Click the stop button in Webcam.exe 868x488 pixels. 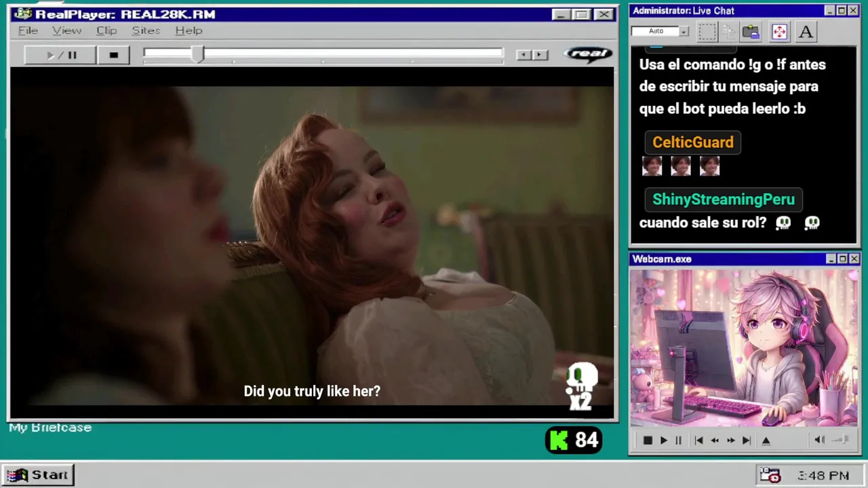648,441
